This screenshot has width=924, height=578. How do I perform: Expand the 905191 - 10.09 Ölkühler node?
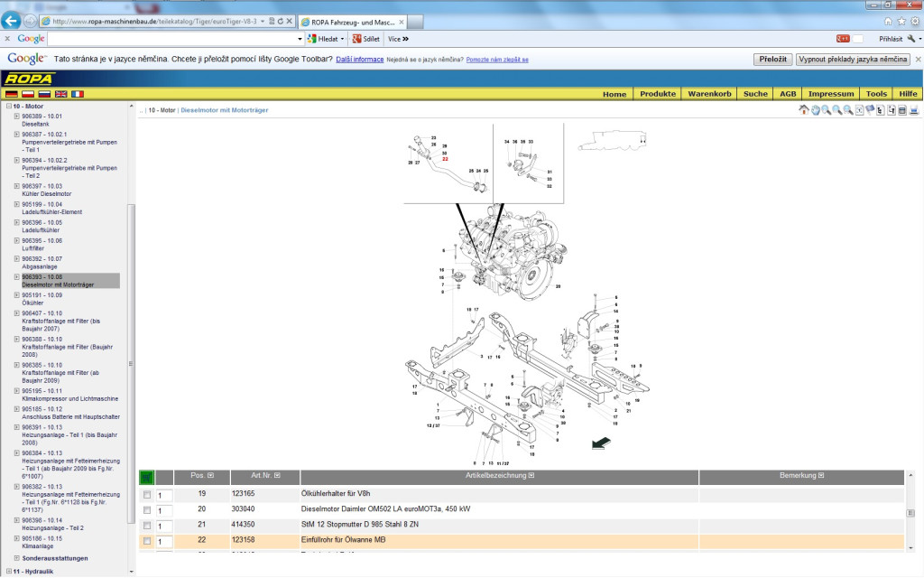click(17, 295)
